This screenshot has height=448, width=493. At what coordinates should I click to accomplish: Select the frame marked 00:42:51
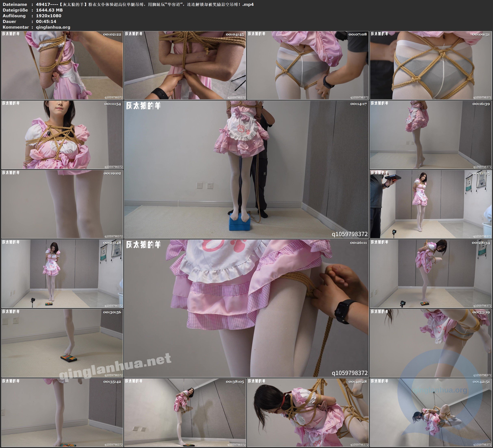[431, 412]
